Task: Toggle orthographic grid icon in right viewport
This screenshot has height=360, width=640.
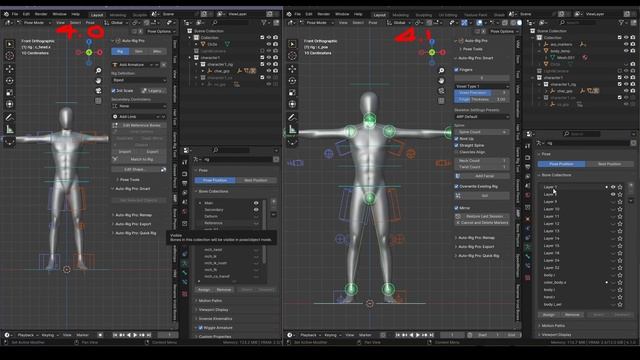Action: point(441,100)
